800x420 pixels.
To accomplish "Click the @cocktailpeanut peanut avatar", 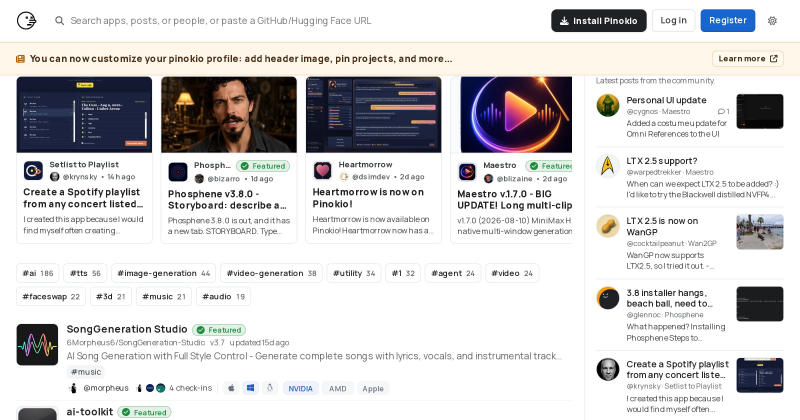I will (608, 226).
